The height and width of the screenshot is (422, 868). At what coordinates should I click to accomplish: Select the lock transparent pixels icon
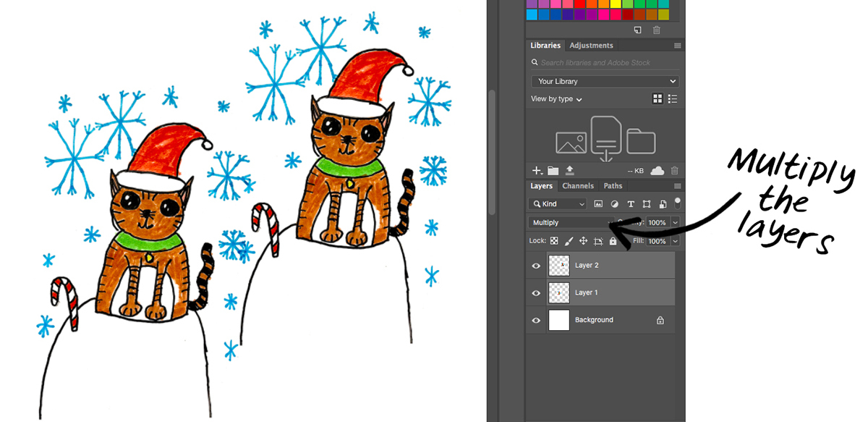click(554, 241)
